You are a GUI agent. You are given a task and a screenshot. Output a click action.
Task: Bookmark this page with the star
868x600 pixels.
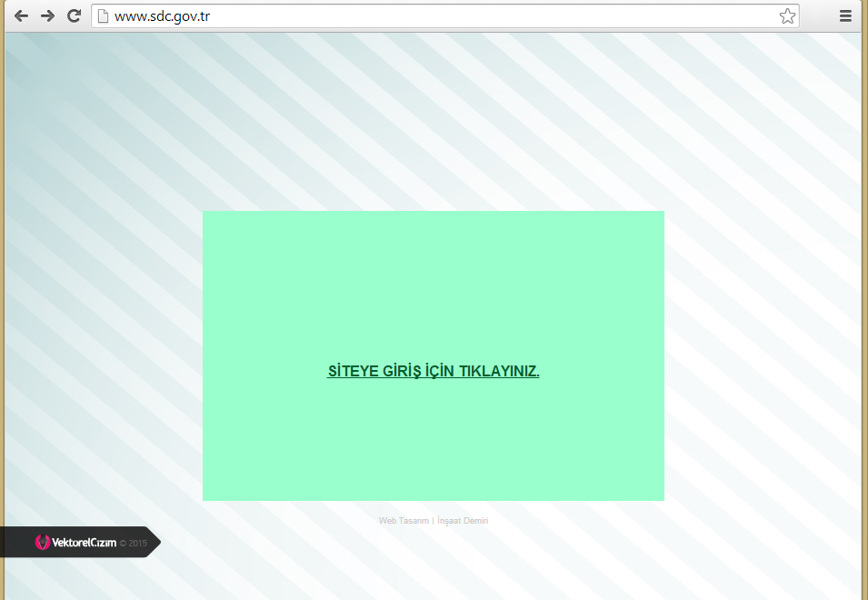(787, 15)
